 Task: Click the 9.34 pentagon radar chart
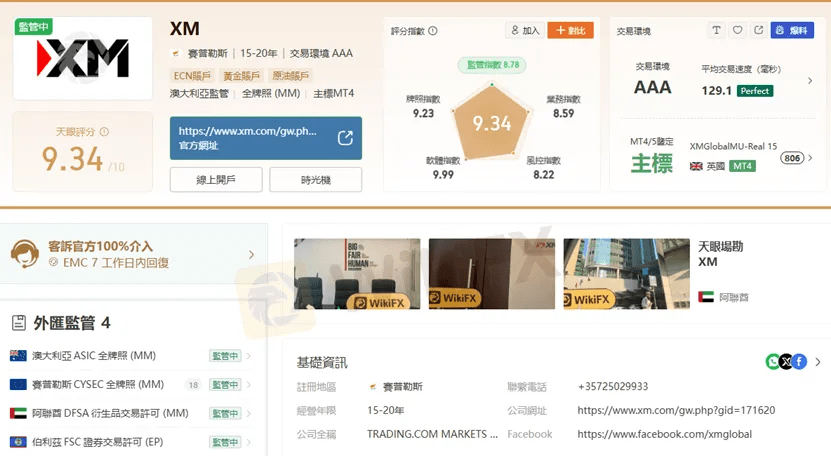491,122
